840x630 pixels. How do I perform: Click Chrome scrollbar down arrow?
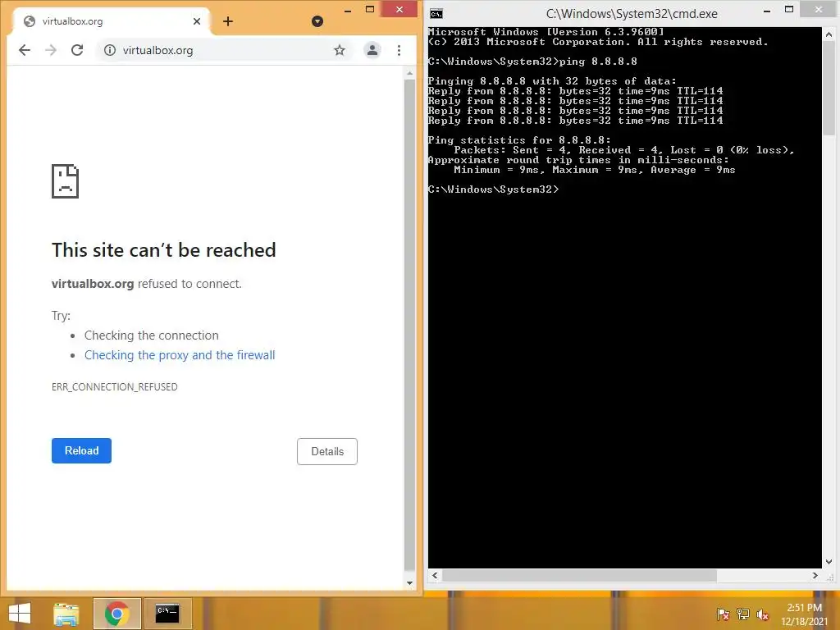tap(410, 583)
